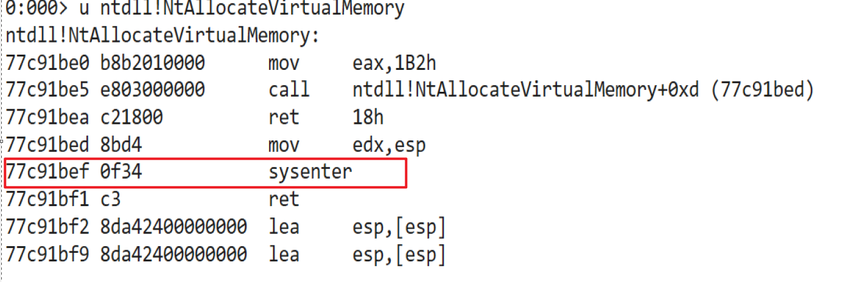Click the address 77c91be0 in disassembly
Screen dimensions: 868x282
[47, 63]
